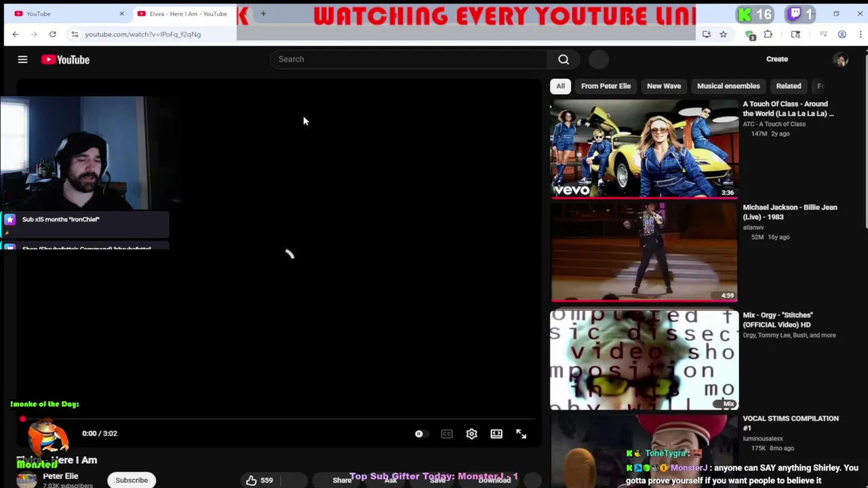This screenshot has width=868, height=488.
Task: Click the Kick viewer count badge
Action: (755, 14)
